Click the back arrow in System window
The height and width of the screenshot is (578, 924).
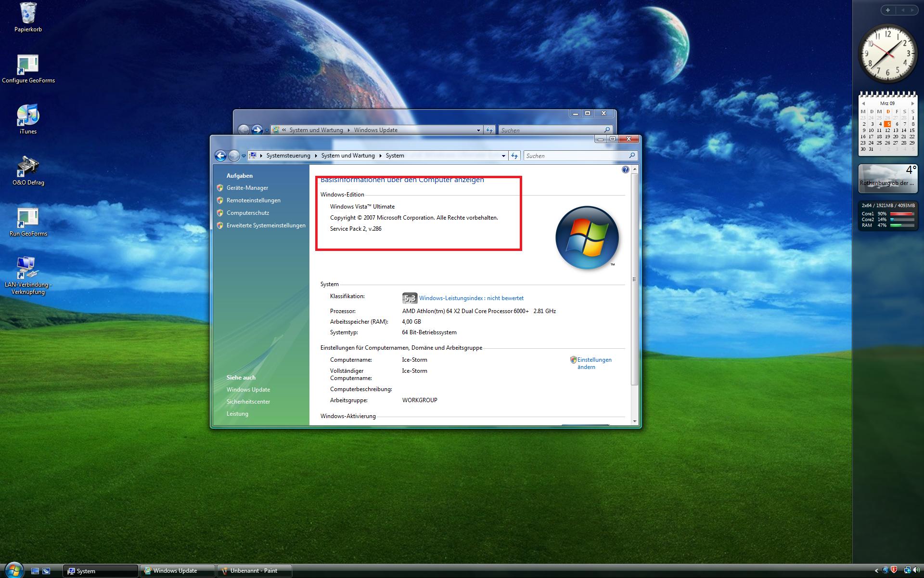pos(220,156)
